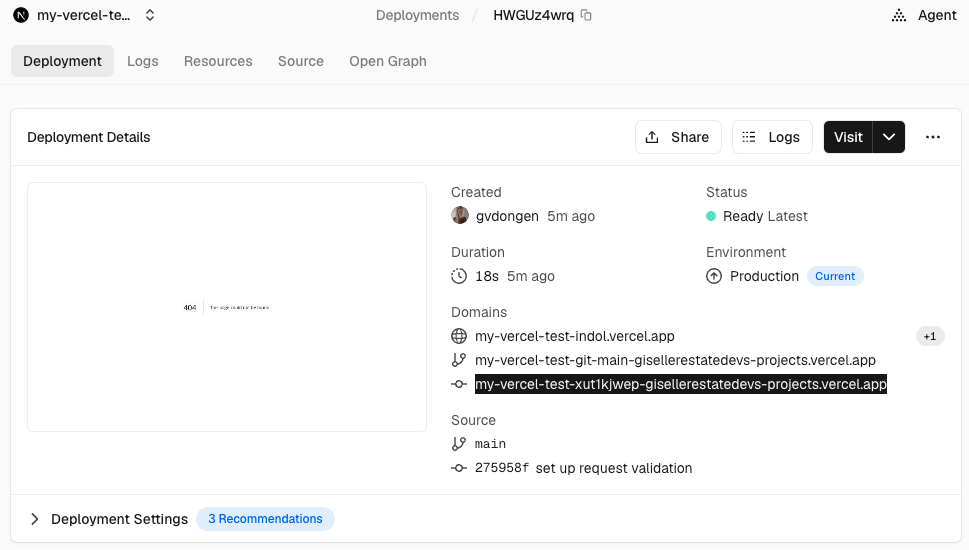Screen dimensions: 969x550
Task: Open the highlighted xut1kjwep domain link
Action: (x=681, y=384)
